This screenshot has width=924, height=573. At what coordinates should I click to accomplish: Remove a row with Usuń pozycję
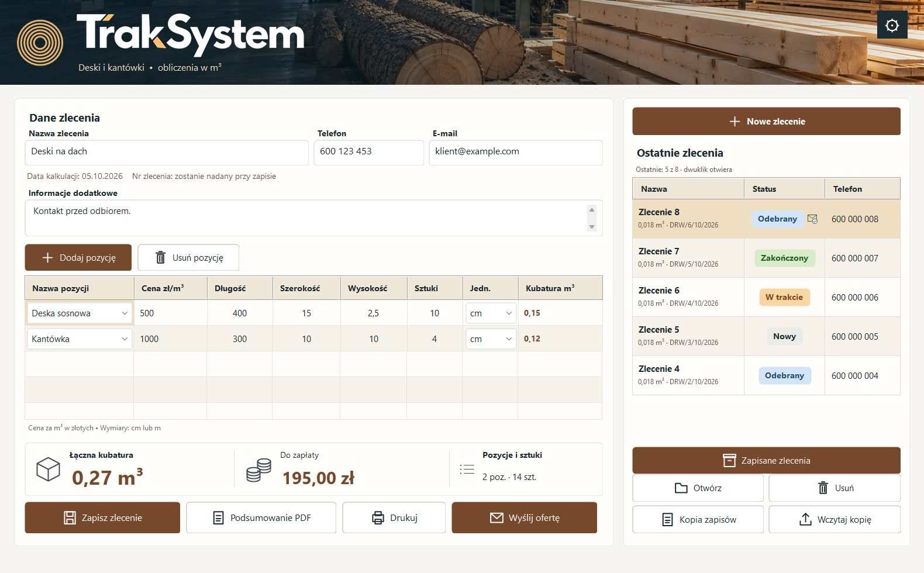(188, 257)
